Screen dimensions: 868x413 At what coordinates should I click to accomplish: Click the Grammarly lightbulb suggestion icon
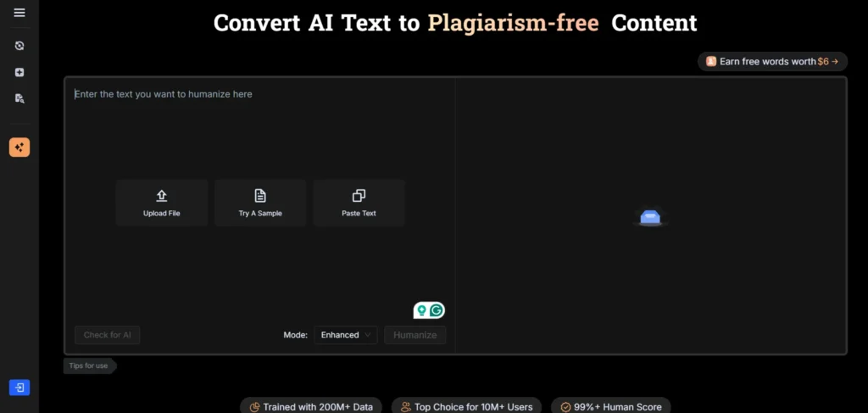click(x=422, y=310)
